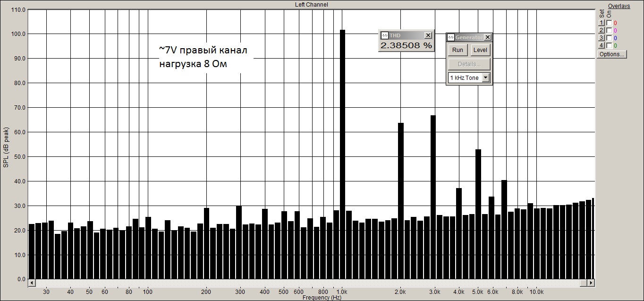
Task: Click the THD window title bar
Action: 406,35
